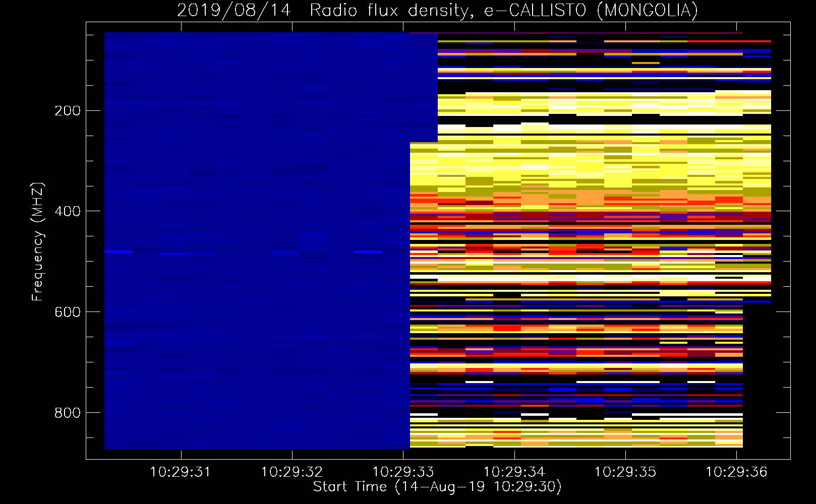Screen dimensions: 816x504
Task: Click the 200 frequency tick label
Action: click(x=68, y=110)
